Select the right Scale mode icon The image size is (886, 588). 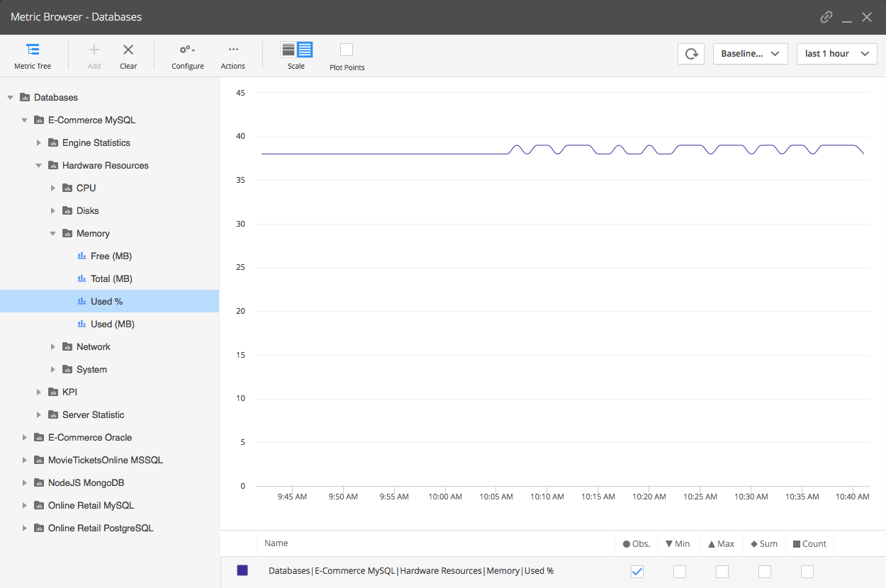(x=305, y=50)
